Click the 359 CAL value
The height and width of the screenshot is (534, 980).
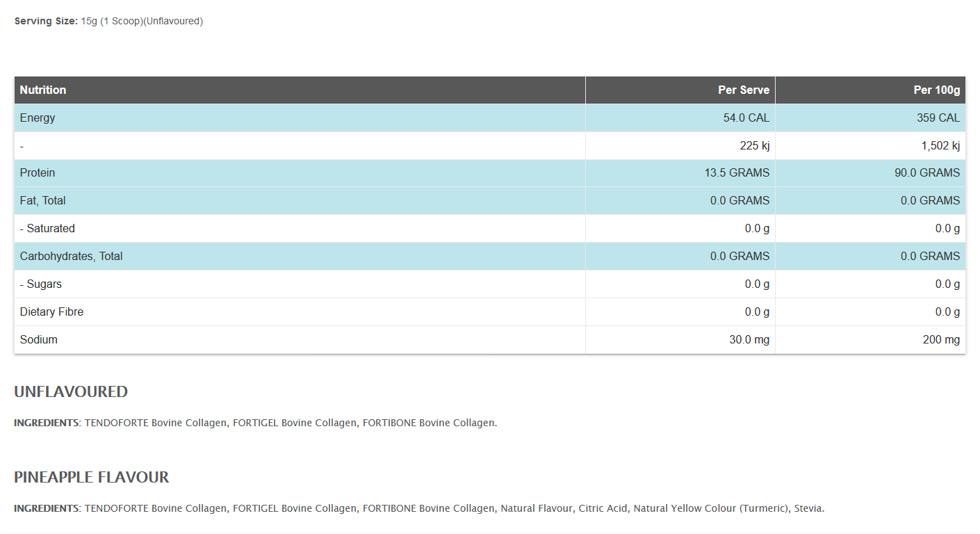[938, 118]
